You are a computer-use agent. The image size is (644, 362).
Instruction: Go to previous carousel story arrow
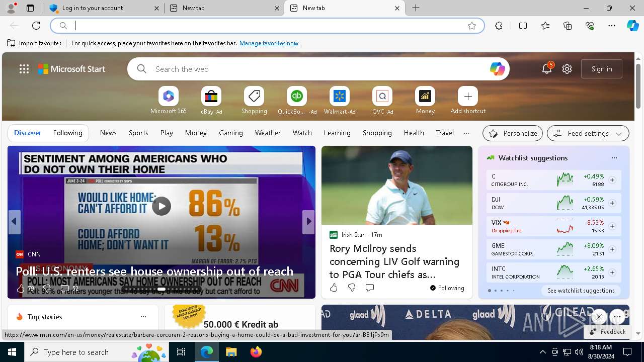point(14,221)
